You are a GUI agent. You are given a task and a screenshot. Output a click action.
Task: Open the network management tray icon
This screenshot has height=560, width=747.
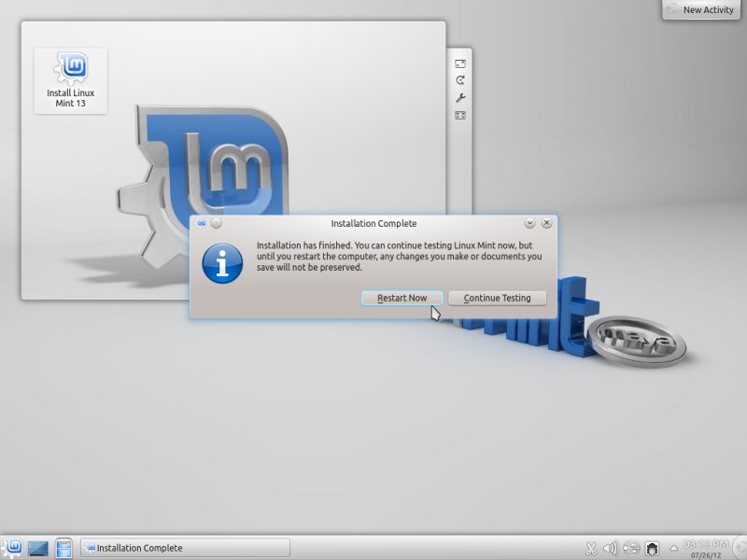(652, 549)
